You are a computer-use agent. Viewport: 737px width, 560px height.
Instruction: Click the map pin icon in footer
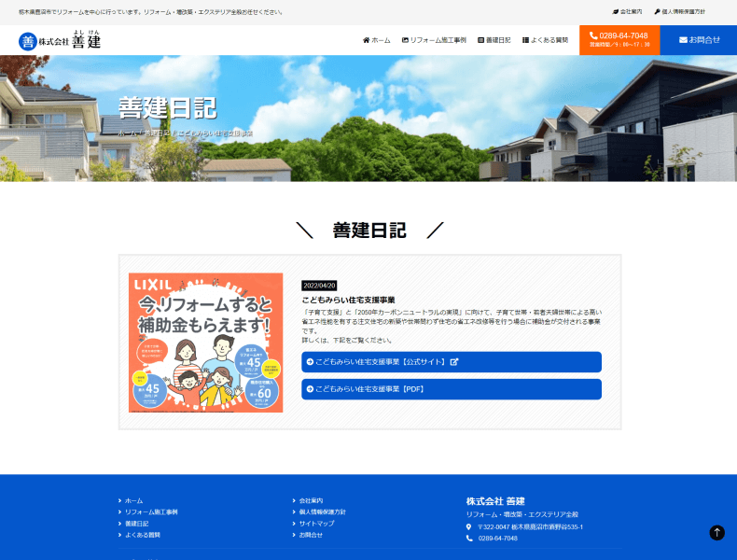pos(468,527)
